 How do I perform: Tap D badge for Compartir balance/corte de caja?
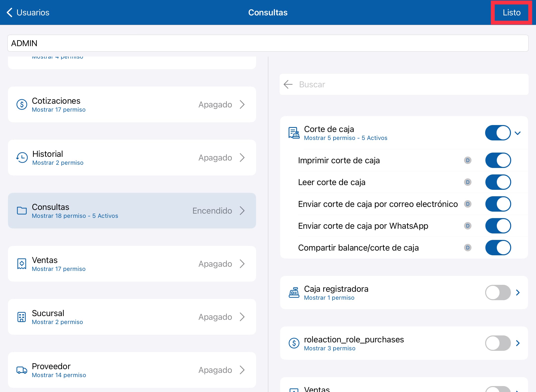point(468,248)
